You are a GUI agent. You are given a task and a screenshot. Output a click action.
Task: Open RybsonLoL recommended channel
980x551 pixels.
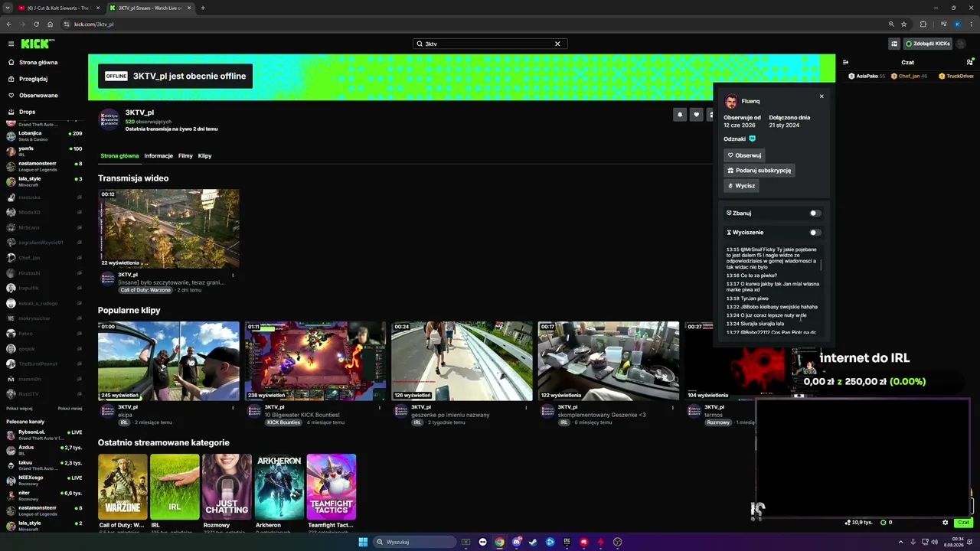click(44, 435)
